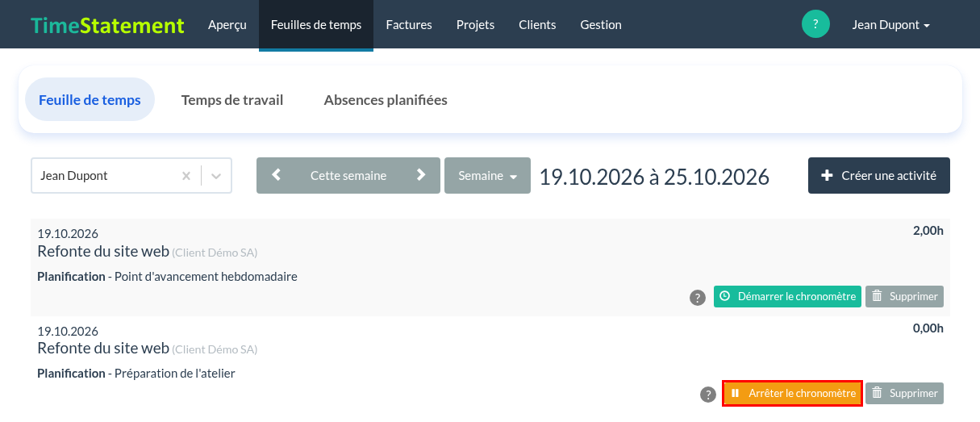980x422 pixels.
Task: Switch to the Temps de travail tab
Action: [x=232, y=100]
